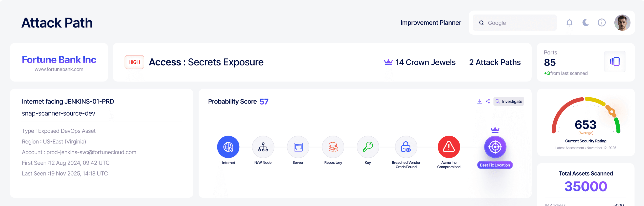Open the Improvement Planner menu
644x206 pixels.
click(430, 23)
